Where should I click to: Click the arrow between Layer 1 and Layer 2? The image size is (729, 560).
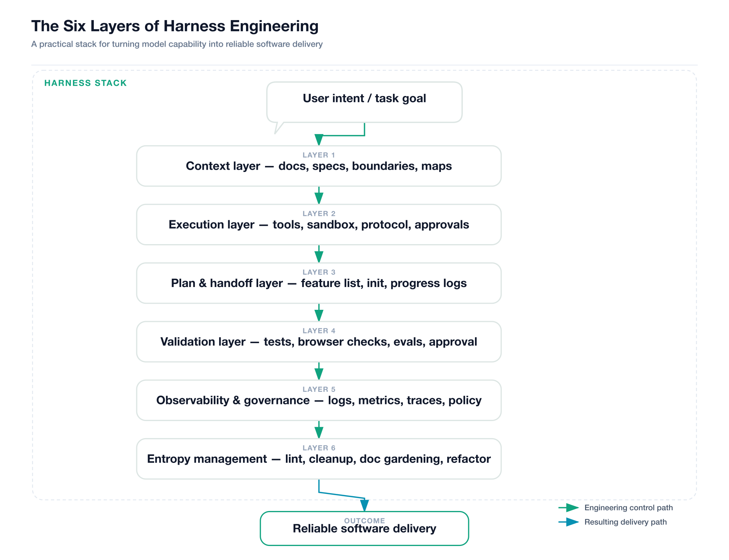(319, 196)
